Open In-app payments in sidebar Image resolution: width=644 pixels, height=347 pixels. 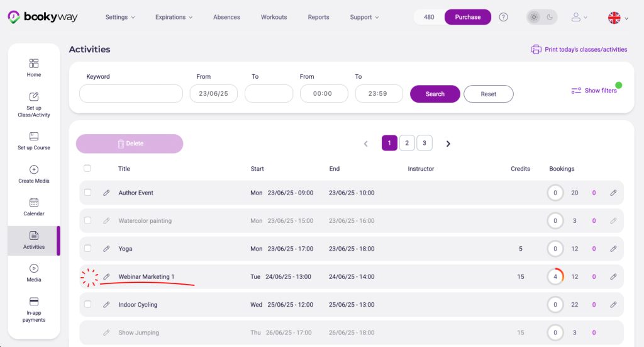34,310
